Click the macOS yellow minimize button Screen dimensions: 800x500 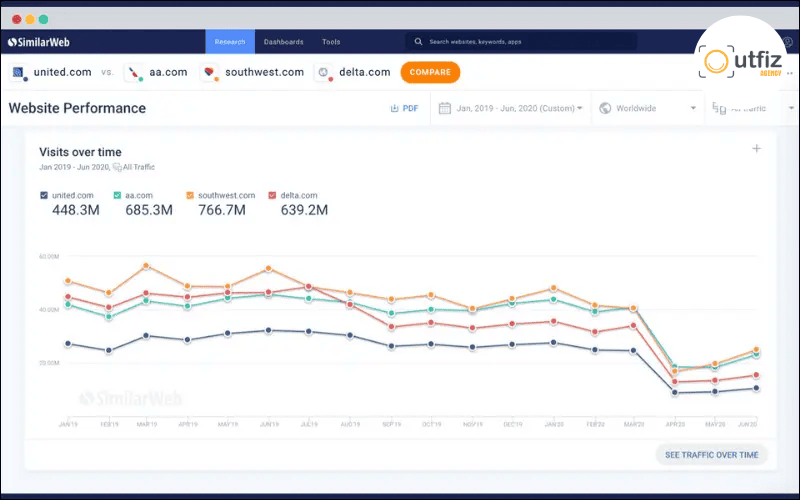30,19
